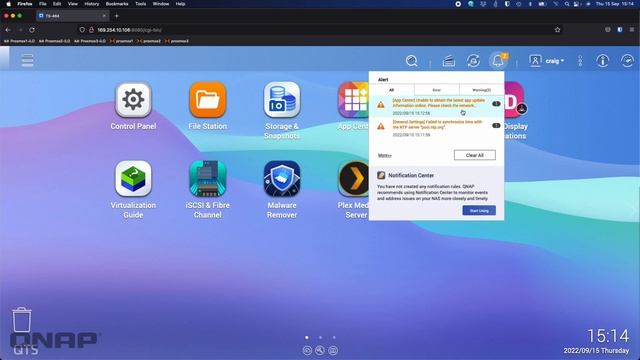Click the blue Start Using button
Image resolution: width=640 pixels, height=360 pixels.
click(479, 211)
